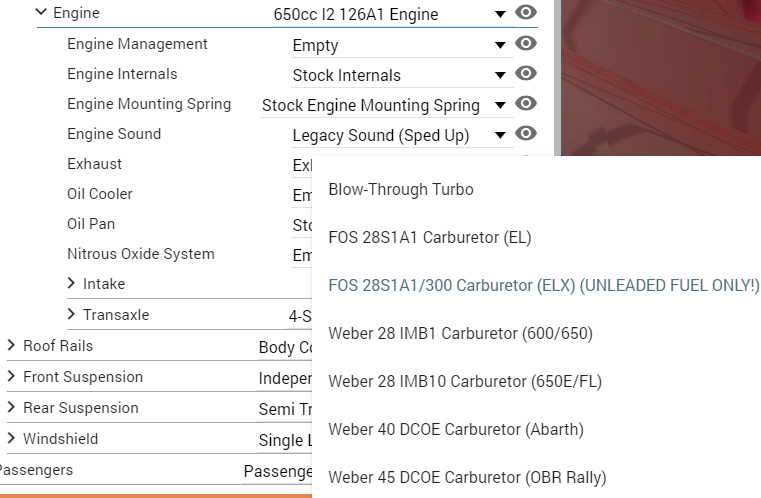Open Stock Internals dropdown
Viewport: 761px width, 498px height.
pos(402,76)
